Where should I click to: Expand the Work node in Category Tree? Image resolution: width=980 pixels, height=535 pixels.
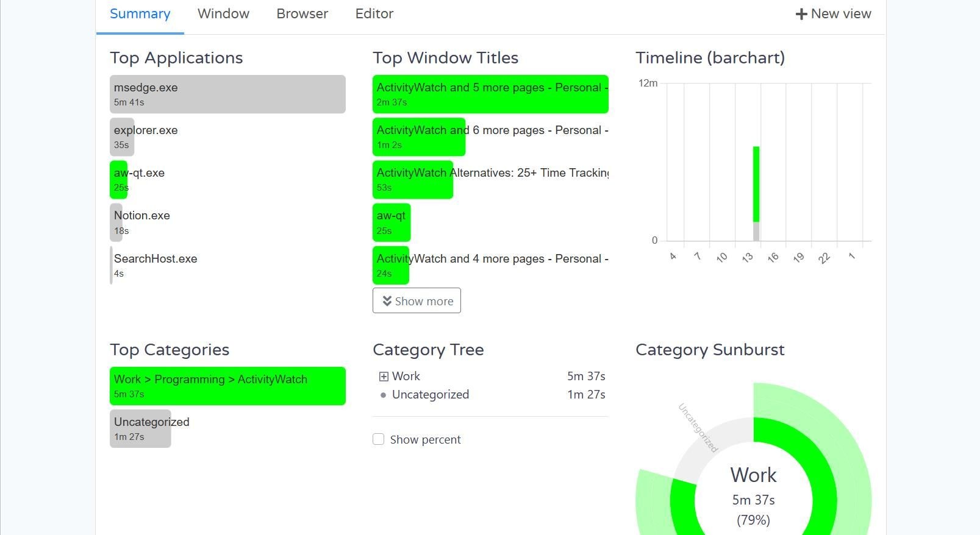[384, 377]
